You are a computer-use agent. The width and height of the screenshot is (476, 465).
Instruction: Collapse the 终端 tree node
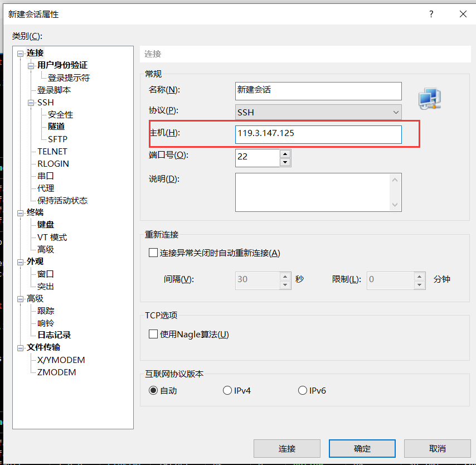point(20,213)
